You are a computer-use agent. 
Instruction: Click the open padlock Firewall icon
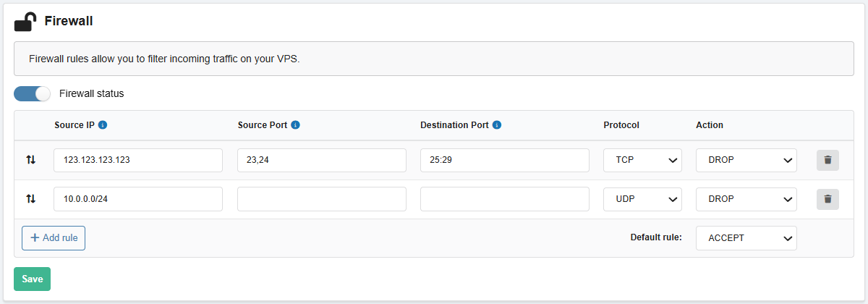[x=25, y=22]
